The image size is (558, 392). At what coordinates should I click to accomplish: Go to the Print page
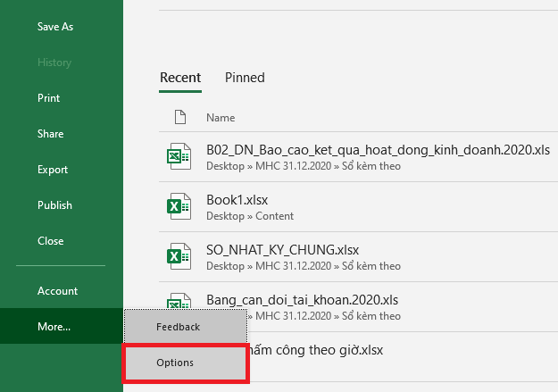49,98
